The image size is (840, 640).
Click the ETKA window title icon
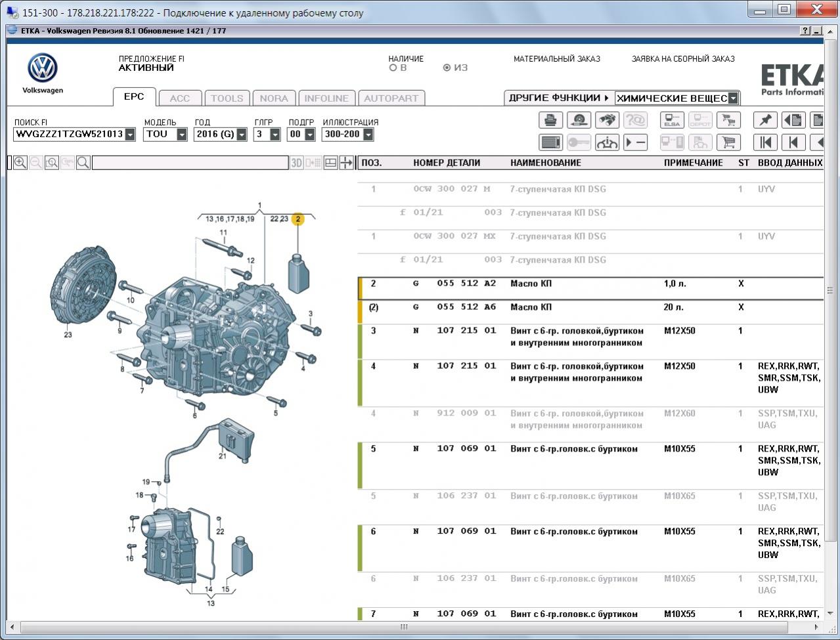click(x=13, y=31)
